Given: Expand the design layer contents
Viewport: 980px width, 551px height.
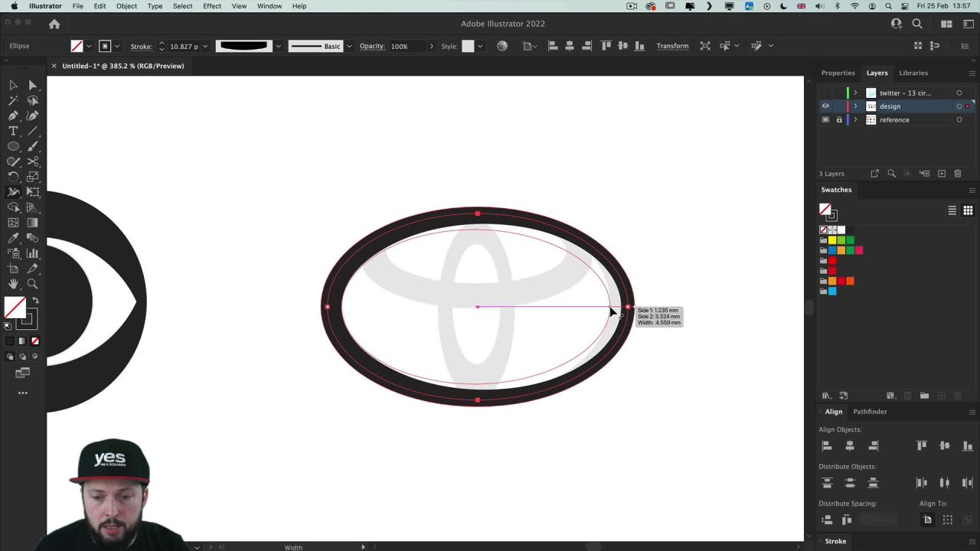Looking at the screenshot, I should click(x=855, y=106).
